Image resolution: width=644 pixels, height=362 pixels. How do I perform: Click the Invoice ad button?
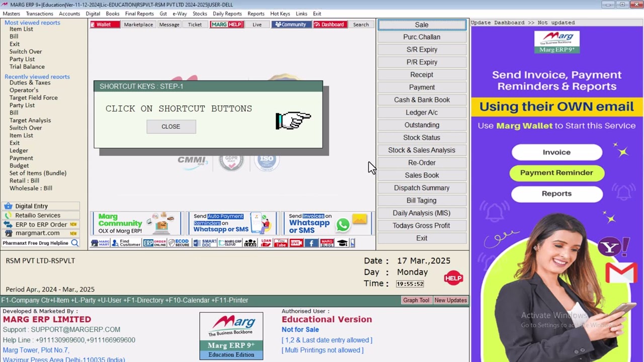click(x=556, y=152)
